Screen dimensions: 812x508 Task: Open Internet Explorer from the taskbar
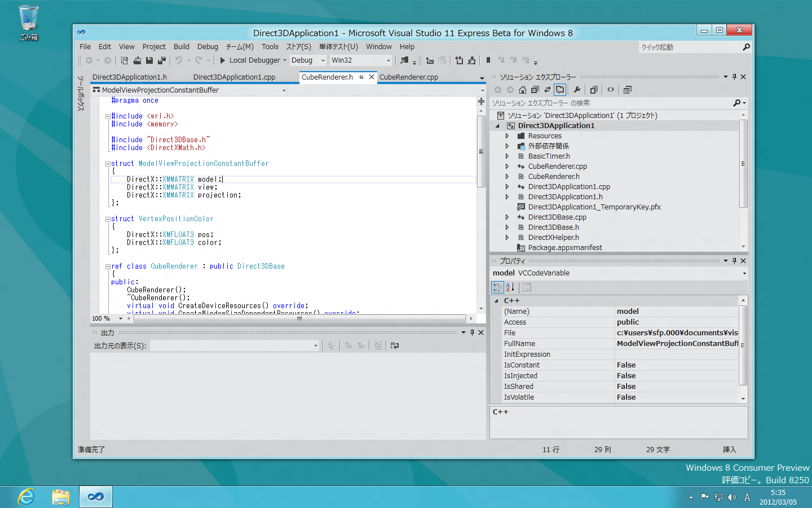click(27, 497)
